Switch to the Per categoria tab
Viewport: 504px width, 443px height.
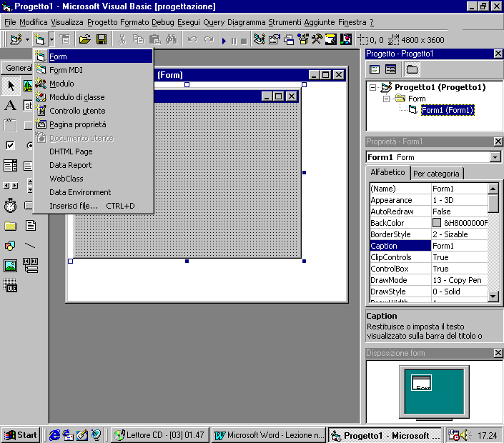(x=436, y=174)
